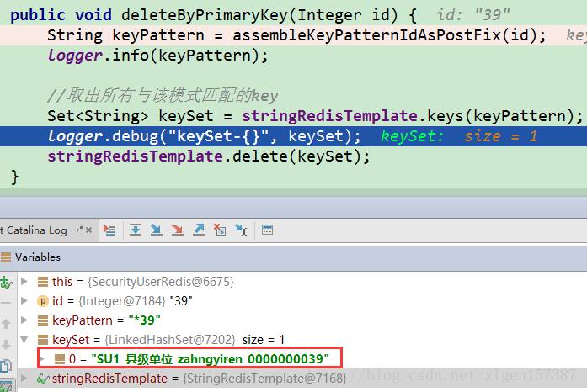Click the stringRedisTemplate.delete(keySet) line
Screen dimensions: 587x392
209,156
